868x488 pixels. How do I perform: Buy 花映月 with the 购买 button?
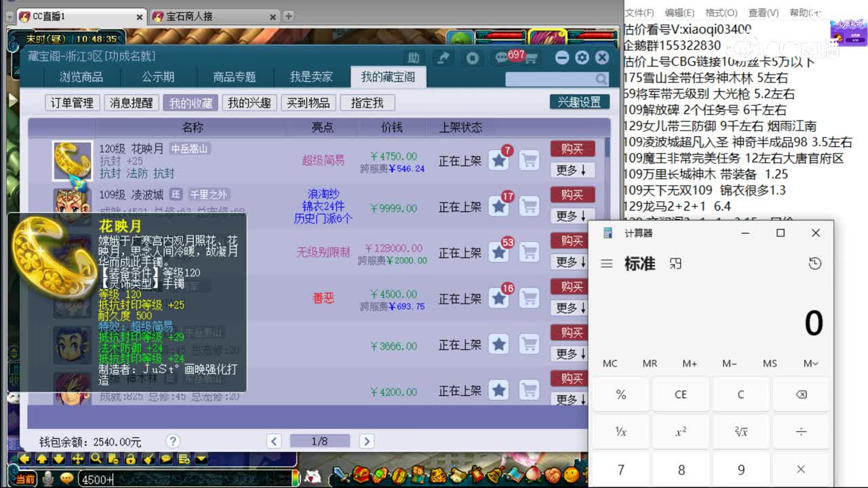pyautogui.click(x=572, y=148)
